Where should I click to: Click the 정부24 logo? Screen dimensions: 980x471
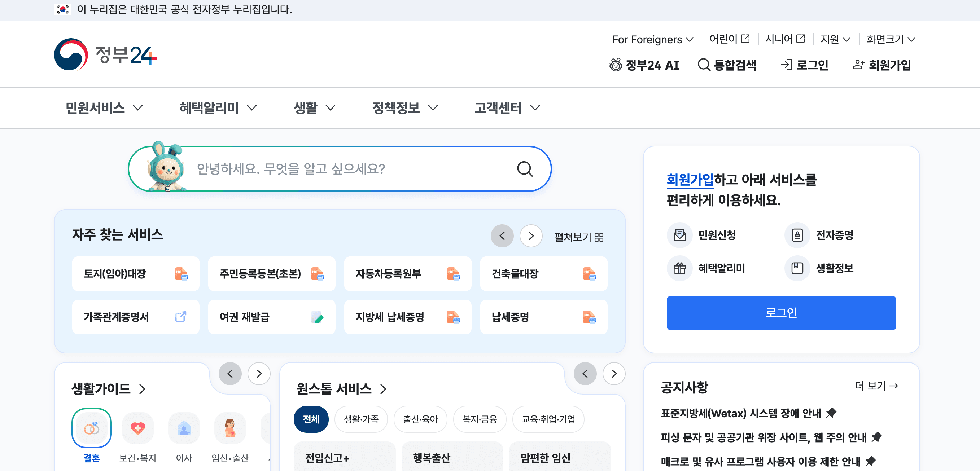(x=105, y=54)
